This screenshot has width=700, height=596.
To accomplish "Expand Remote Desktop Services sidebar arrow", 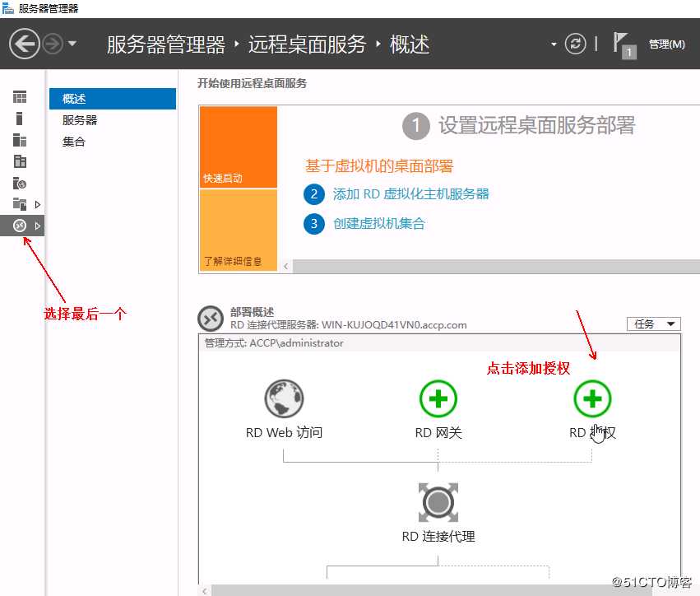I will (x=38, y=226).
